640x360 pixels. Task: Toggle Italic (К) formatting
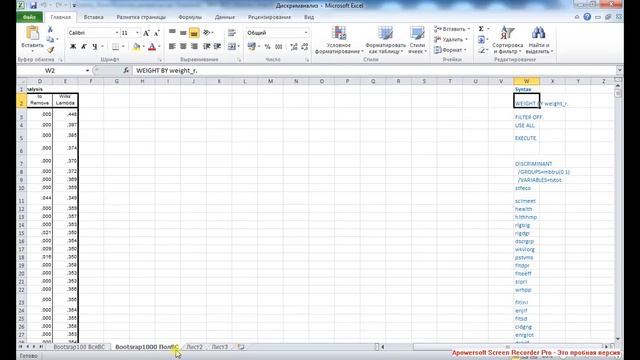point(84,47)
